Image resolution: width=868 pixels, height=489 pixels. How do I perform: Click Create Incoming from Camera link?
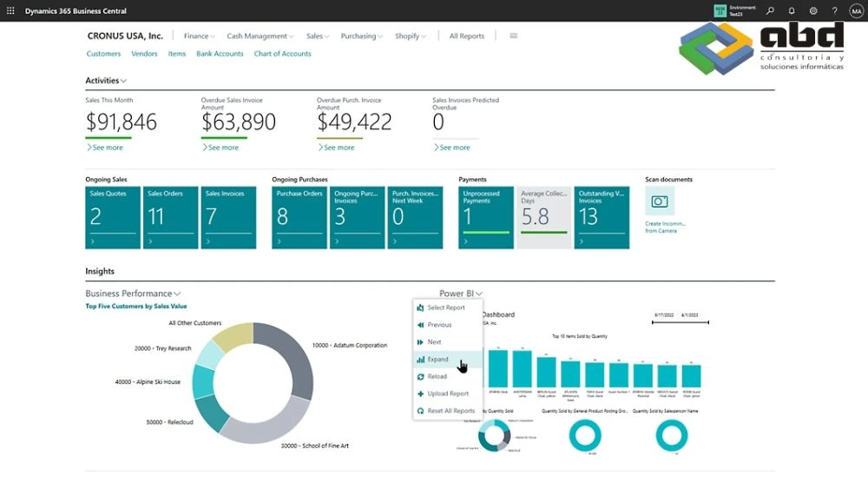click(665, 227)
